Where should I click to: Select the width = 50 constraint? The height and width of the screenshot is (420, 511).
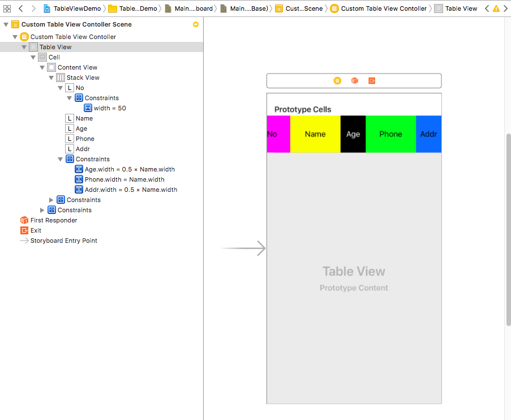pos(109,108)
